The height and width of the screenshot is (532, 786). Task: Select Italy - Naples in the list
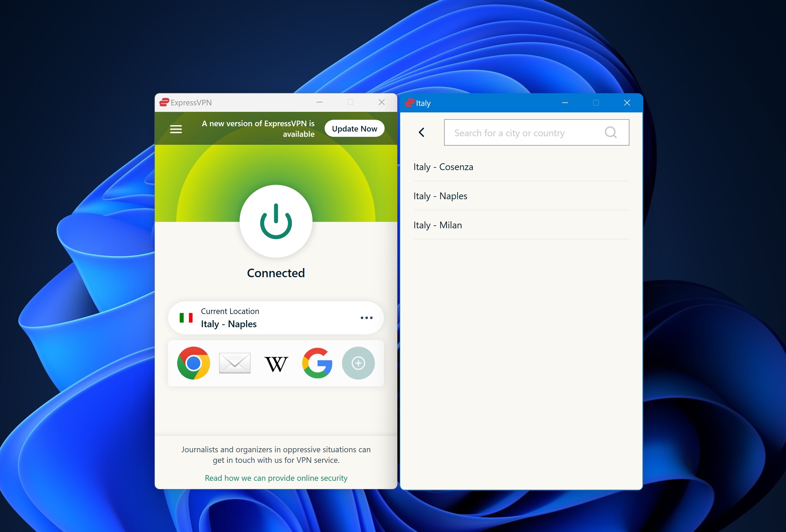(x=521, y=196)
